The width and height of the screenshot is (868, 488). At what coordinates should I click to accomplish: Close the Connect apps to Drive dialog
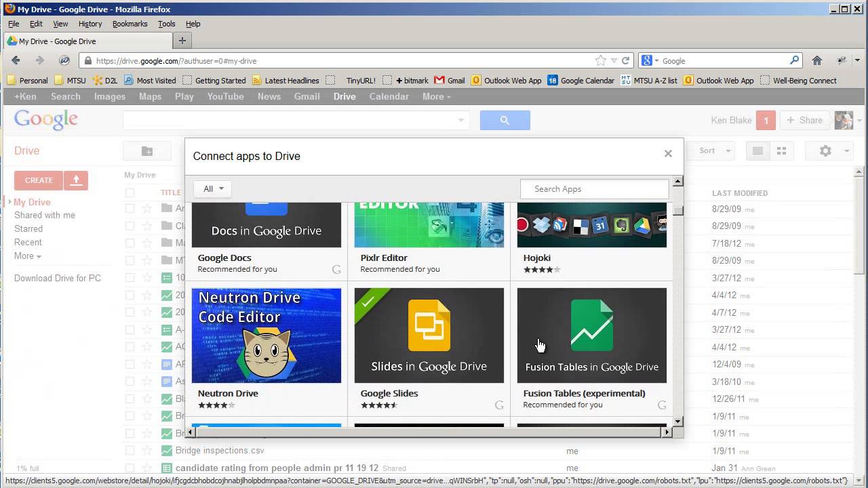(668, 154)
